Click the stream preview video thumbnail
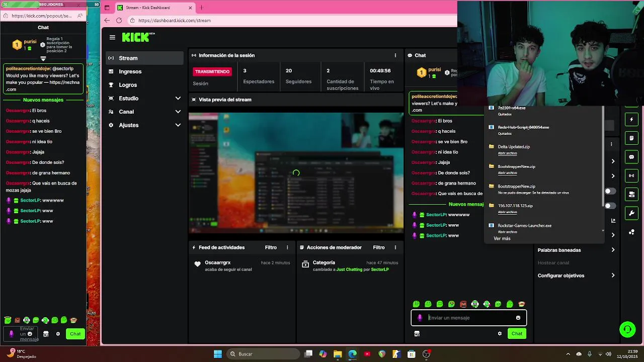This screenshot has width=644, height=362. 296,173
